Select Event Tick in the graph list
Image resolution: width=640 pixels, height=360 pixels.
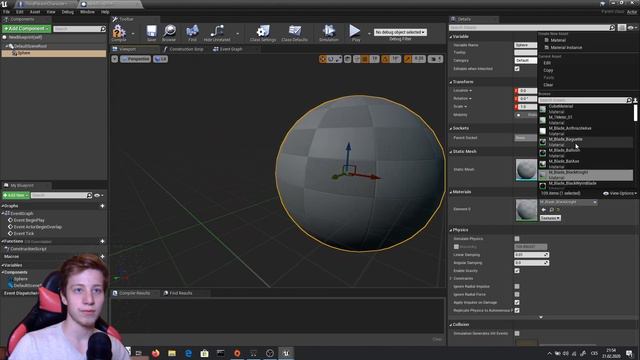(24, 233)
